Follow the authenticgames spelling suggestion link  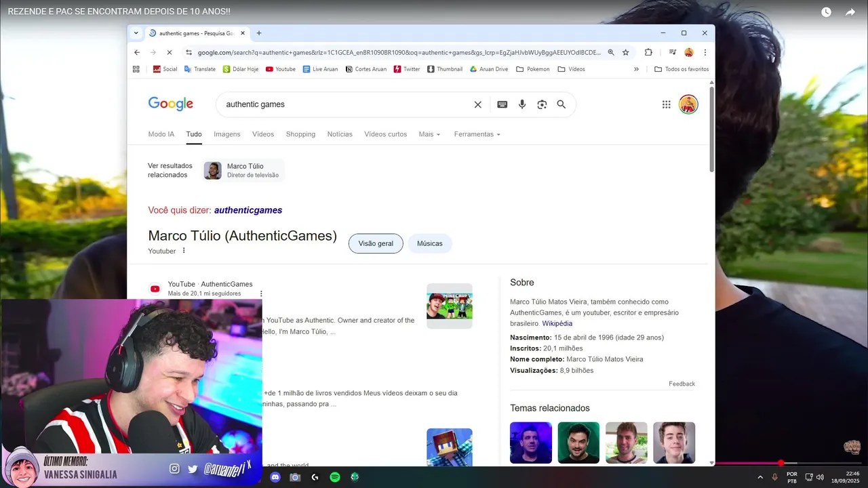(x=248, y=210)
